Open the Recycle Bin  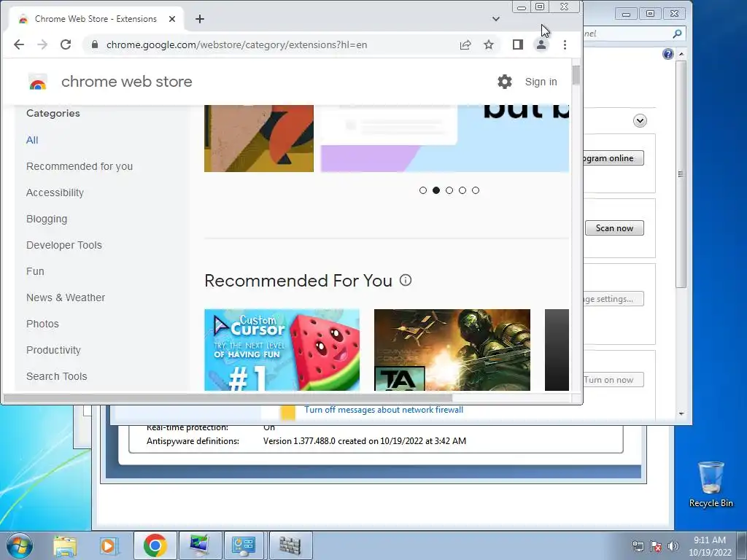tap(711, 484)
